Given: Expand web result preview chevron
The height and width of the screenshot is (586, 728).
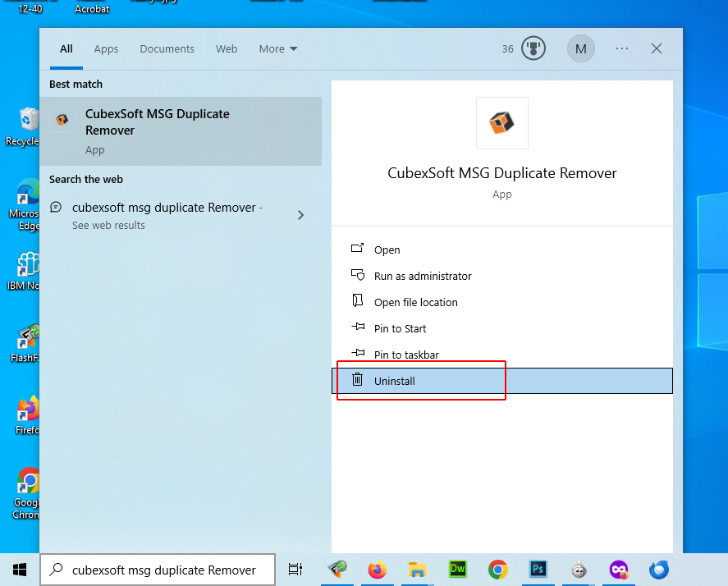Looking at the screenshot, I should [301, 215].
